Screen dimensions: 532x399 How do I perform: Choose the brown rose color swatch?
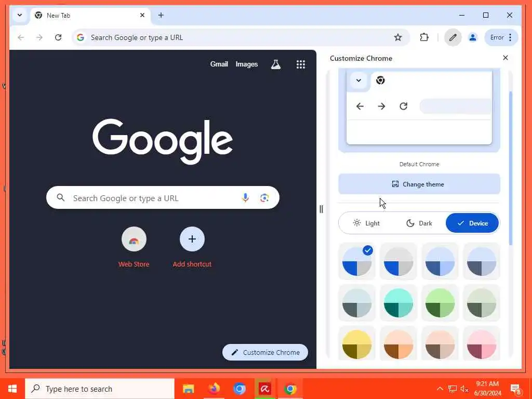[440, 344]
